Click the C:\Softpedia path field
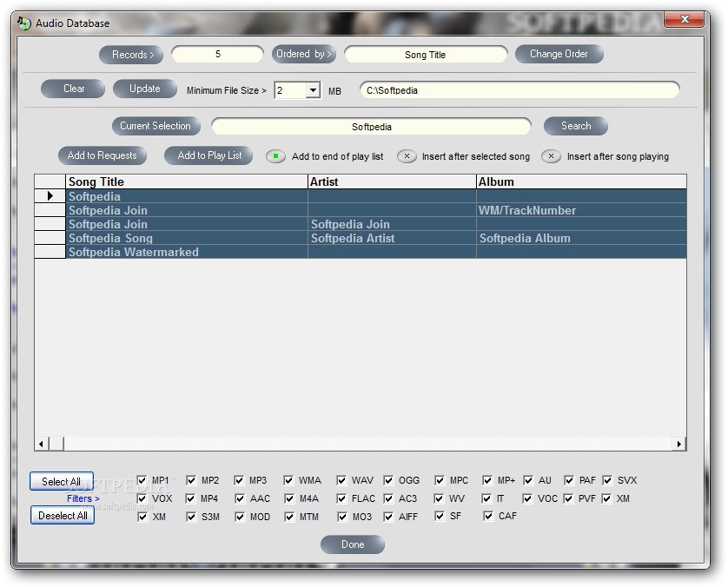The width and height of the screenshot is (728, 587). (x=520, y=90)
